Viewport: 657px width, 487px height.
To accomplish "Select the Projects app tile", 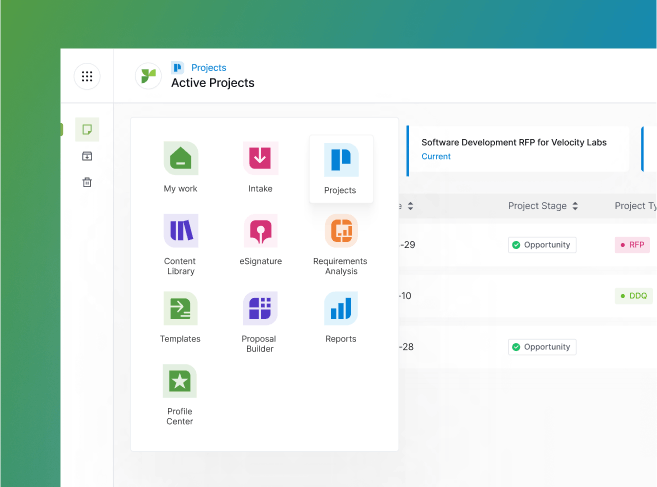I will [341, 169].
